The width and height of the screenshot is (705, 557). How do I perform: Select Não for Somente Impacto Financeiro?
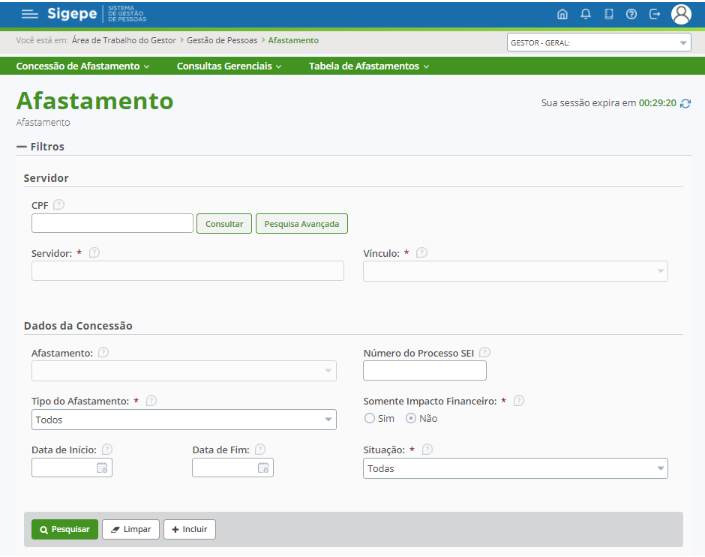click(411, 418)
